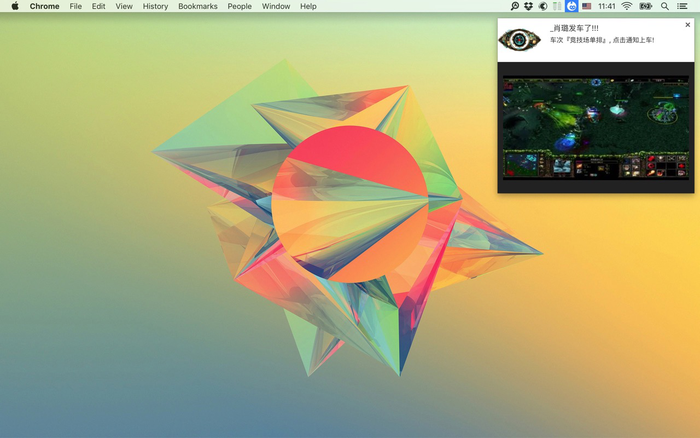The image size is (700, 438).
Task: Click the Dota game screenshot in notification
Action: (596, 128)
